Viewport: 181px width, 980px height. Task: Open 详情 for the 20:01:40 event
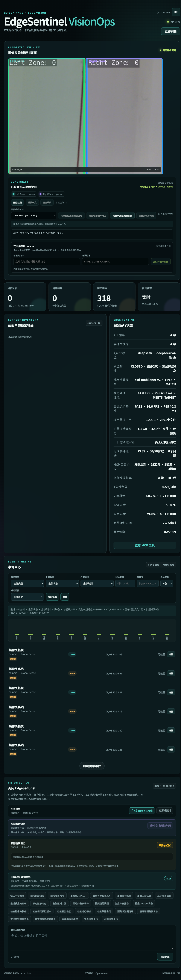click(171, 730)
